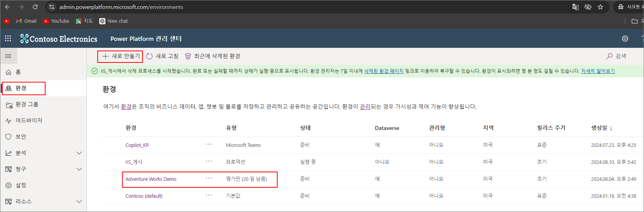
Task: Open 자세히 알아보기 link
Action: coord(598,71)
